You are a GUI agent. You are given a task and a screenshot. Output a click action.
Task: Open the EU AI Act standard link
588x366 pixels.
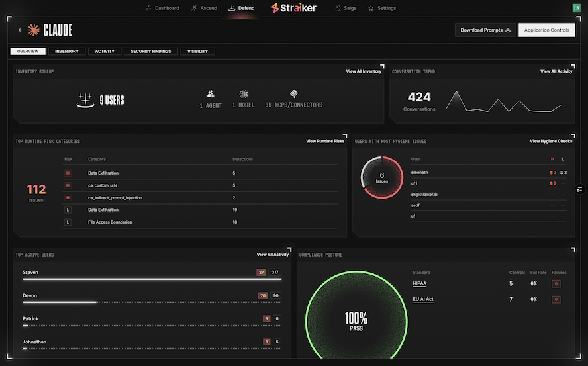point(423,299)
